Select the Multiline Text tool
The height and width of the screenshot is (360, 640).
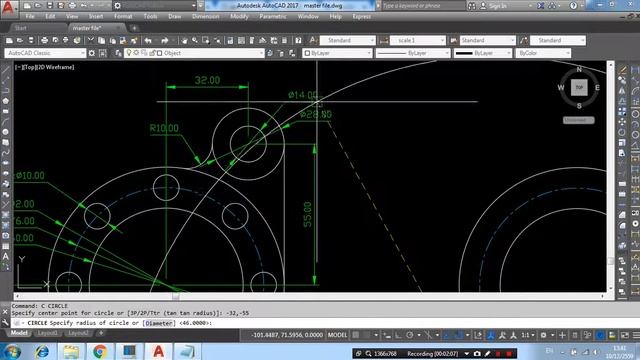click(x=6, y=256)
